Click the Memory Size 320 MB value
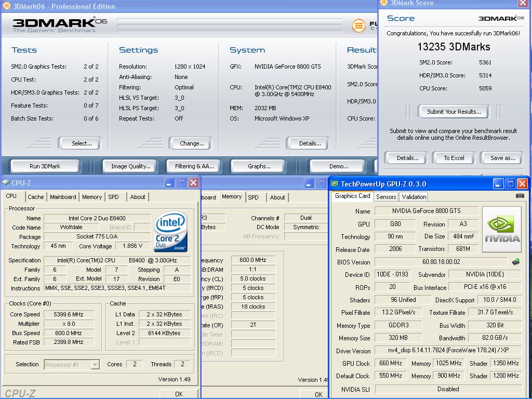The width and height of the screenshot is (532, 399). tap(398, 338)
